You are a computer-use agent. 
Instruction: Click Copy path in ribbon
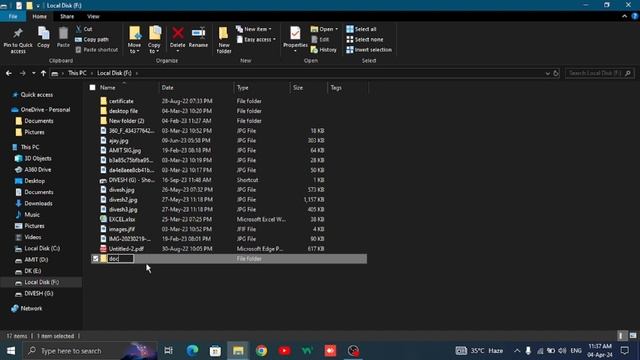[x=92, y=40]
